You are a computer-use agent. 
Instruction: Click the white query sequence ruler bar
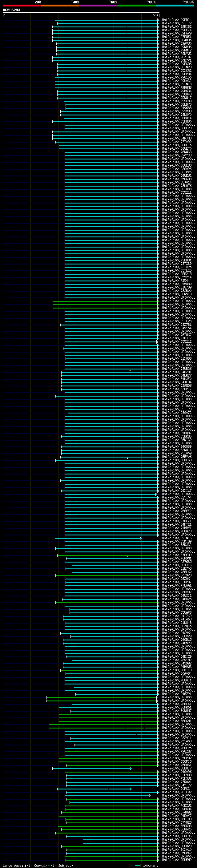tap(81, 13)
